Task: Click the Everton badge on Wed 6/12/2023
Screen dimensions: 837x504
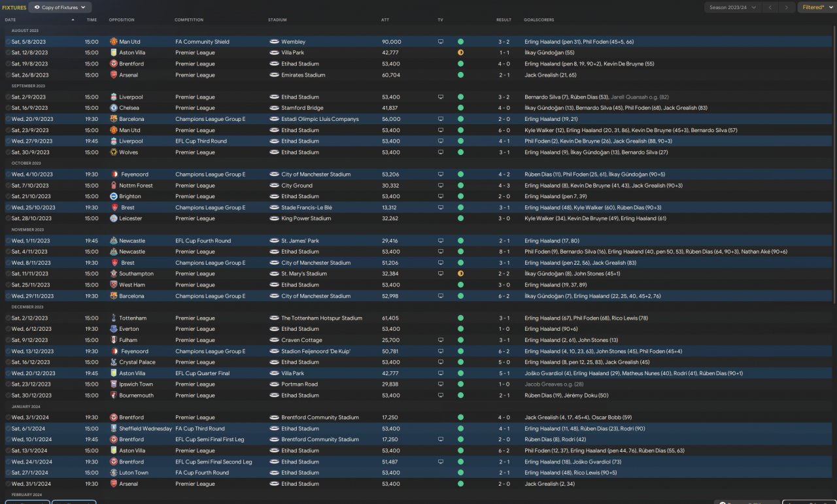Action: coord(114,329)
